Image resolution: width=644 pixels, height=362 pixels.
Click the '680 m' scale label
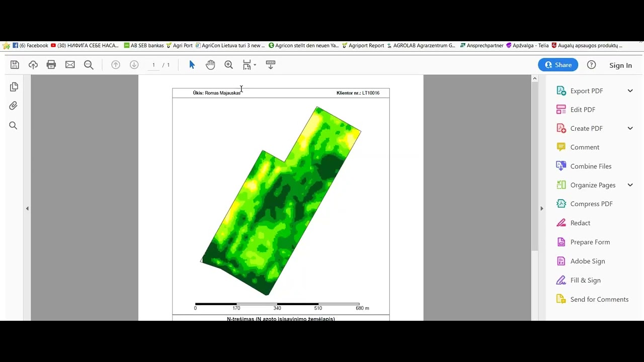[362, 308]
